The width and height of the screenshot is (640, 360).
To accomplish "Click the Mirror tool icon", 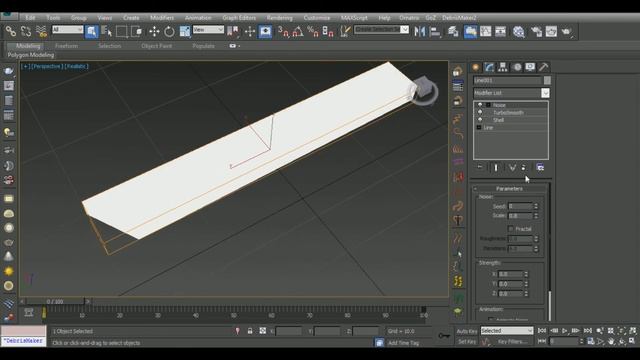I will tap(420, 31).
